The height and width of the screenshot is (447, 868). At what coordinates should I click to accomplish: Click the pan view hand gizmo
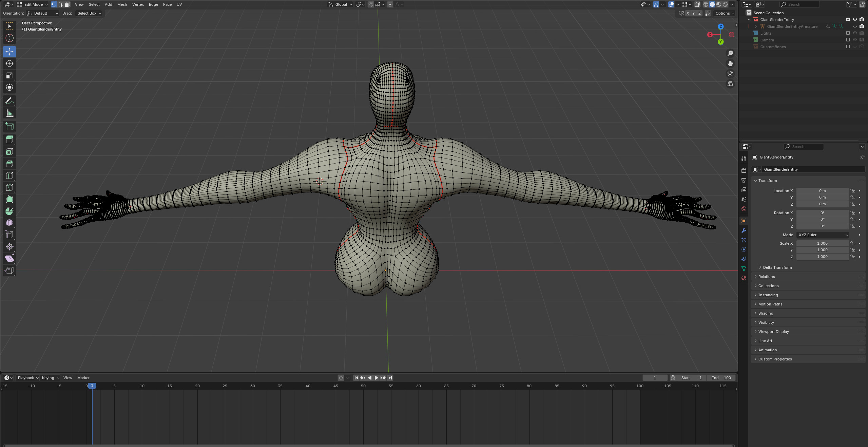[x=730, y=63]
